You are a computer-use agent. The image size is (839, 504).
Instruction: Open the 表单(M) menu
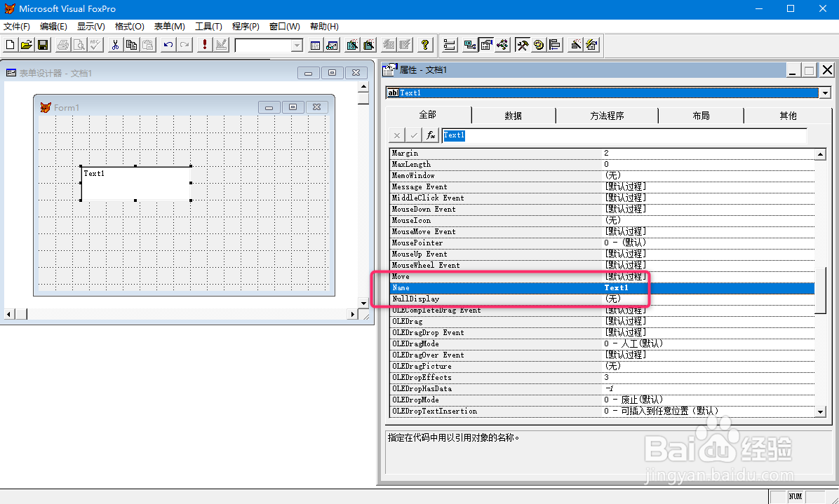[170, 26]
